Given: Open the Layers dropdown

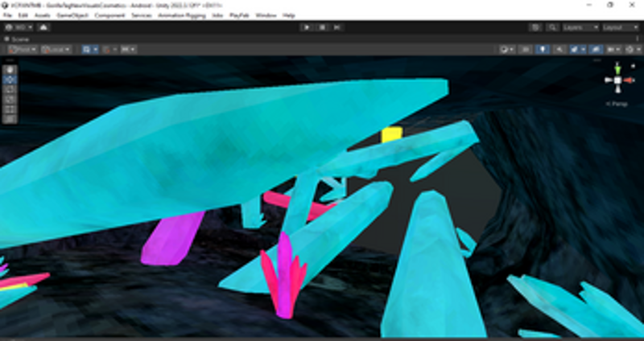Looking at the screenshot, I should (580, 27).
